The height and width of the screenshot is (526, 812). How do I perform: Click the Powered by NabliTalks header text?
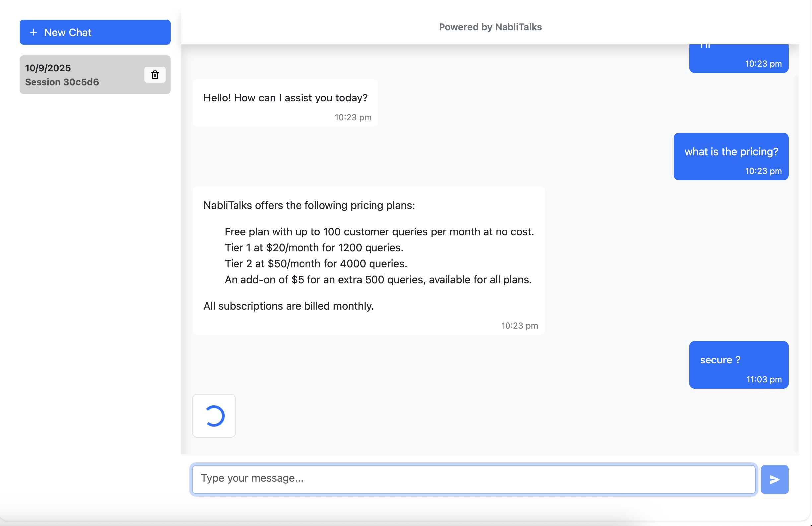pos(490,27)
